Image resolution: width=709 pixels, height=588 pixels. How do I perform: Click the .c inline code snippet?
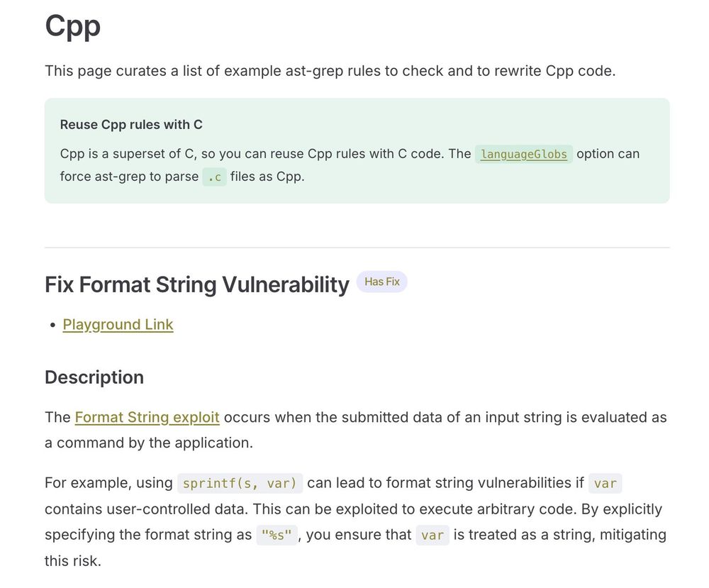(214, 177)
